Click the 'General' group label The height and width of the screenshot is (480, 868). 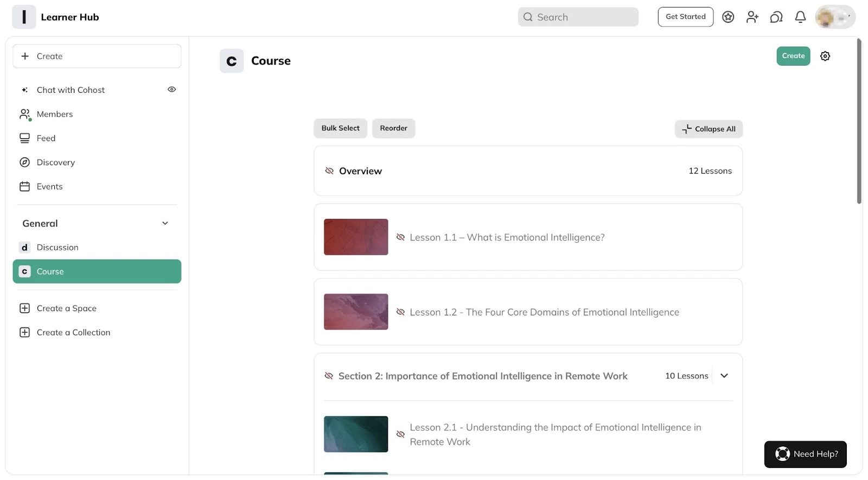[40, 223]
